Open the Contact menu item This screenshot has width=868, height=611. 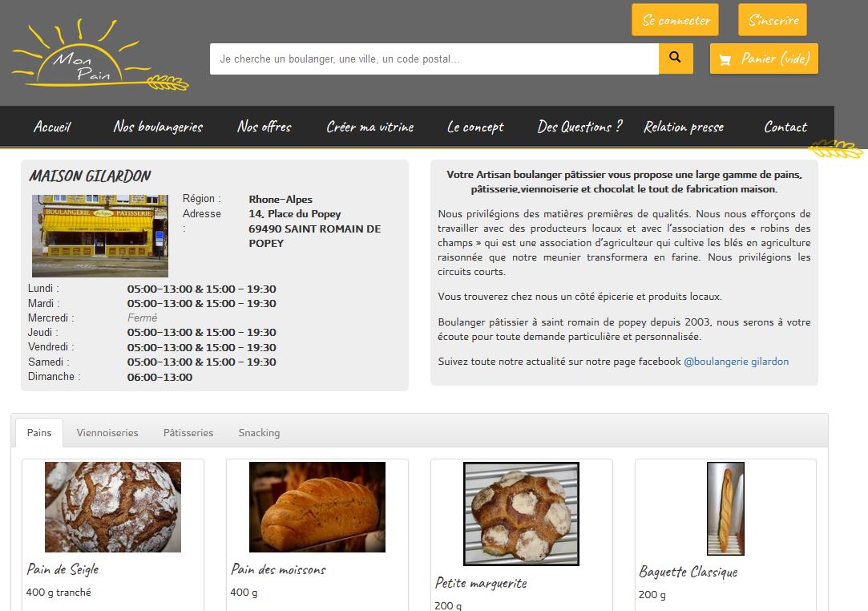pos(785,127)
